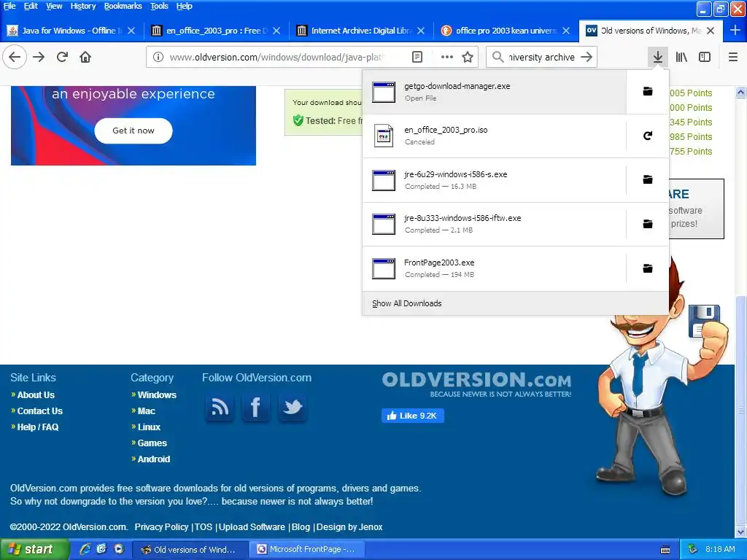Open jre-6u29-windows-i586-s.exe download entry
The height and width of the screenshot is (560, 747).
494,179
